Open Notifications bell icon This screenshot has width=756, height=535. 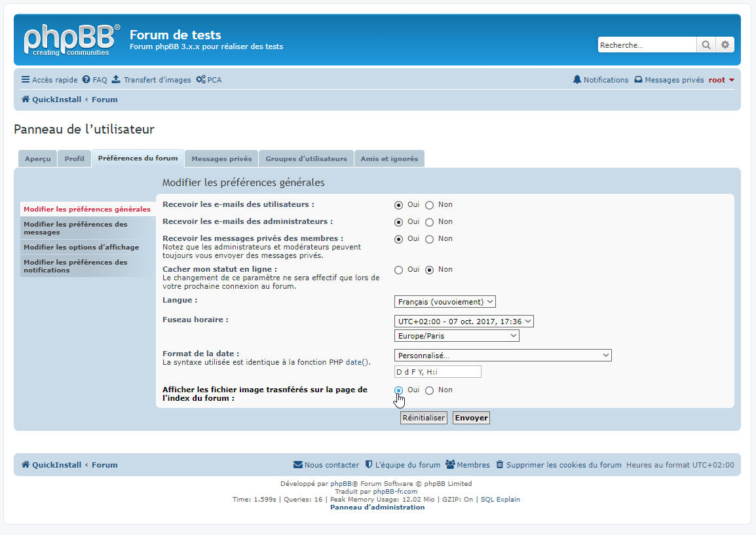pyautogui.click(x=576, y=80)
